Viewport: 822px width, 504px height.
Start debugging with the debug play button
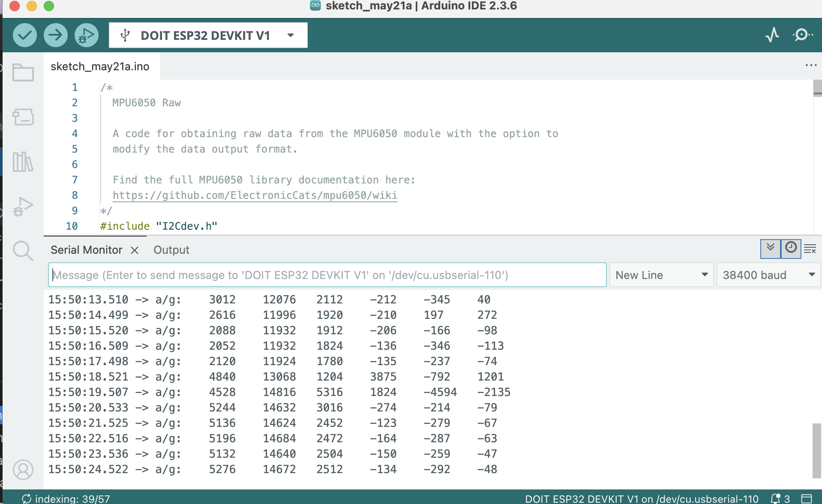pyautogui.click(x=87, y=35)
